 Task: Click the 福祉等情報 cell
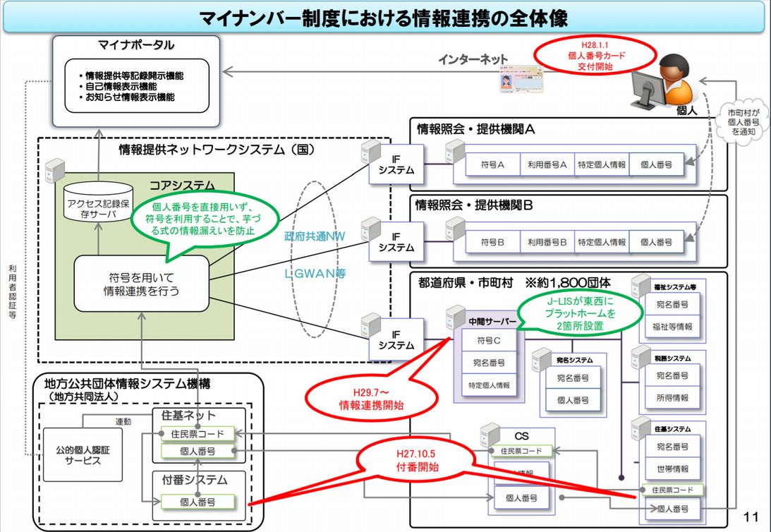tap(672, 327)
